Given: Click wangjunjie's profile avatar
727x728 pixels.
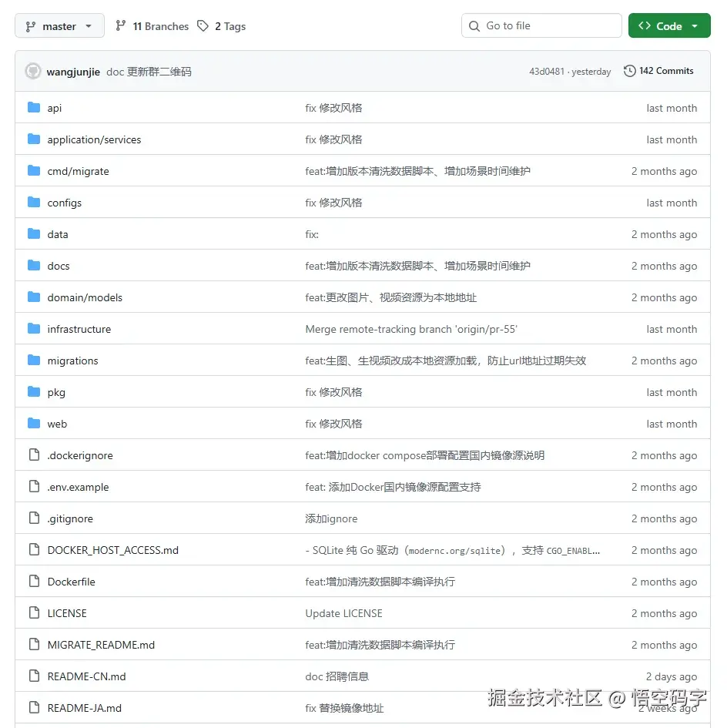Looking at the screenshot, I should 32,70.
